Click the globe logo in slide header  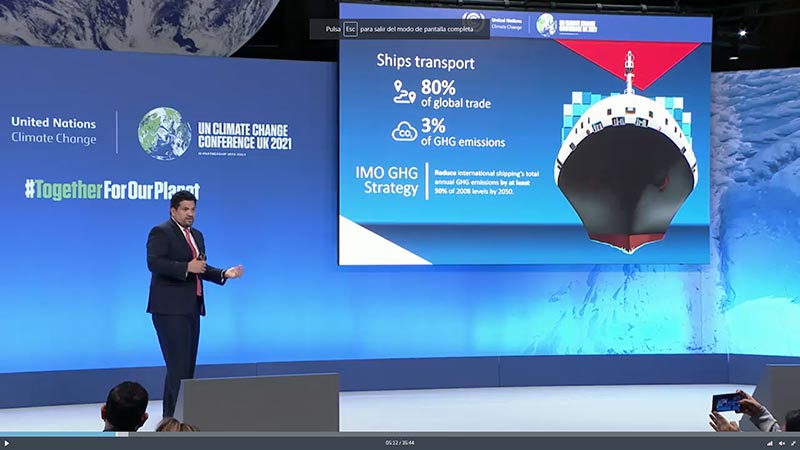tap(546, 24)
